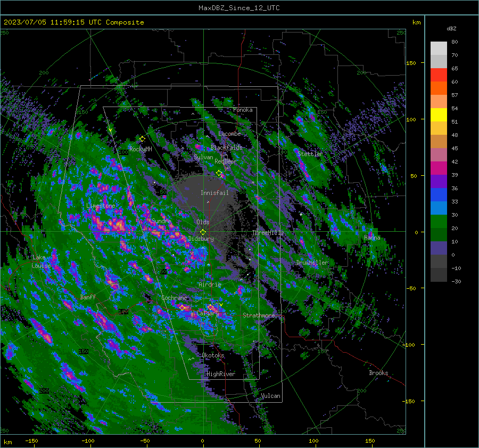Select the Hanna label

point(372,238)
